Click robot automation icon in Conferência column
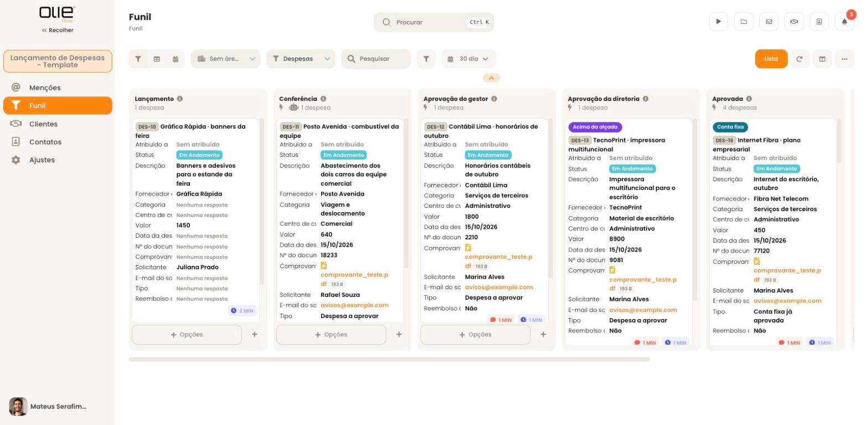The width and height of the screenshot is (868, 425). tap(293, 107)
